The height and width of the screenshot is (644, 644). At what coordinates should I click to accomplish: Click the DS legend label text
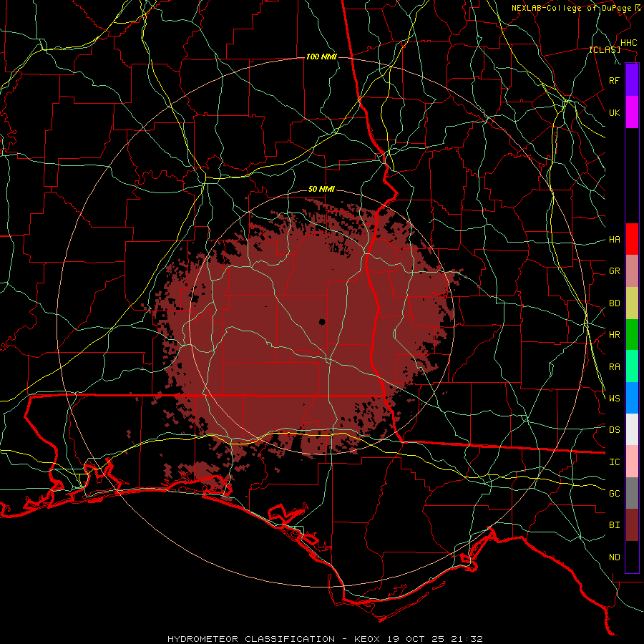tap(614, 429)
